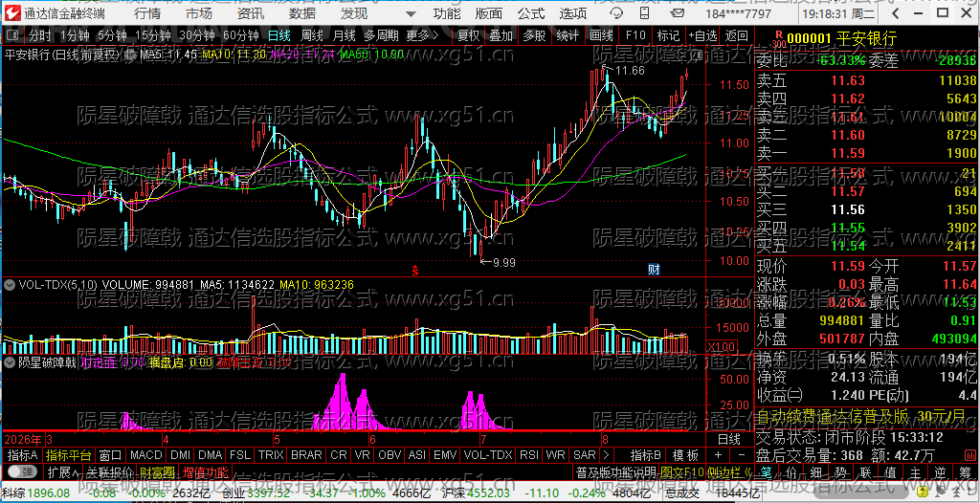980x503 pixels.
Task: Click the 财 financial marker on chart
Action: pyautogui.click(x=654, y=270)
